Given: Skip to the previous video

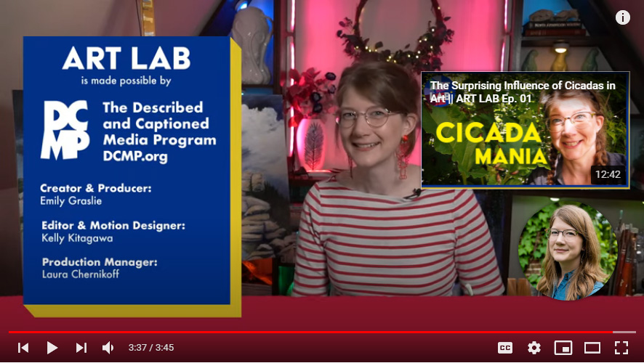Looking at the screenshot, I should tap(23, 348).
